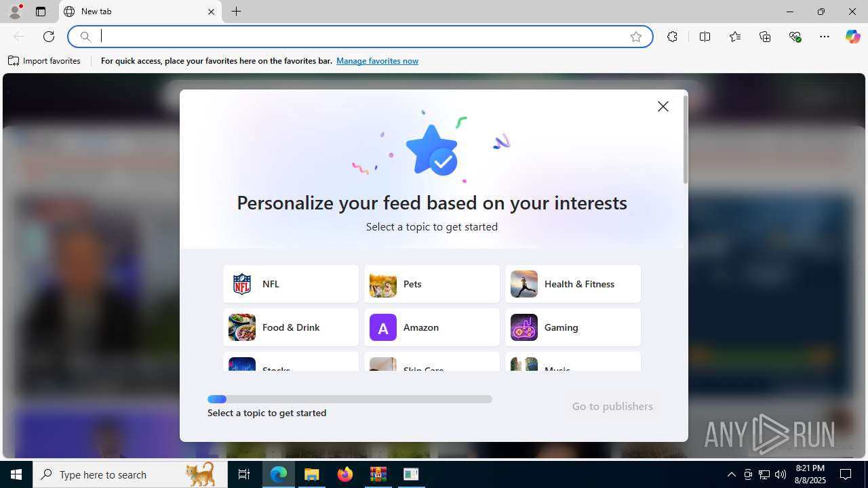Select the Gaming topic
868x488 pixels.
pyautogui.click(x=573, y=327)
